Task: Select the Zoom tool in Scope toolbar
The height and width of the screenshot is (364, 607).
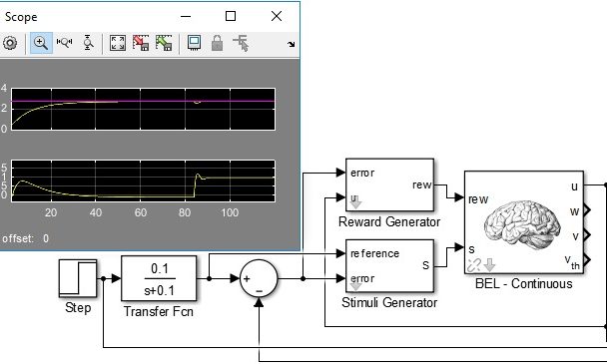Action: click(x=41, y=43)
